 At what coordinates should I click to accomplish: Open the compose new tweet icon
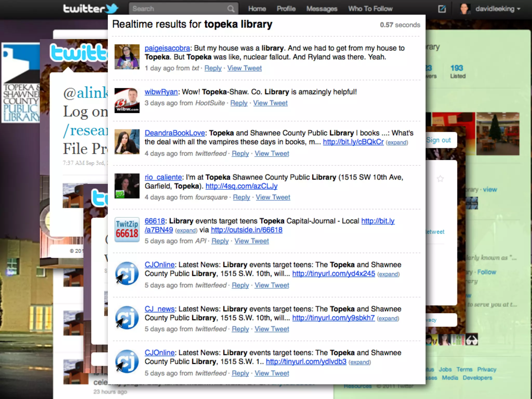click(442, 9)
